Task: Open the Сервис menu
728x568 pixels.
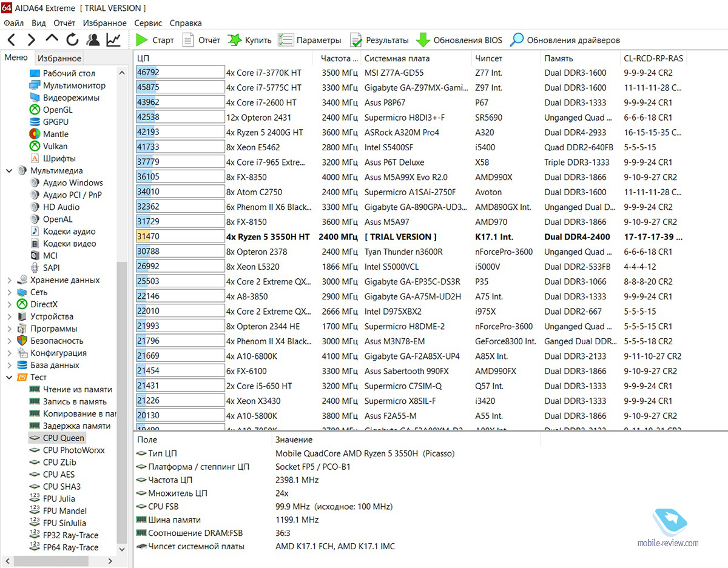Action: tap(149, 23)
